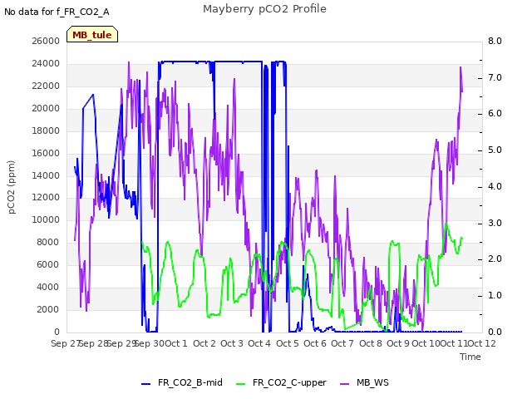Toggle MB_WS legend entry
The height and width of the screenshot is (399, 532).
364,383
